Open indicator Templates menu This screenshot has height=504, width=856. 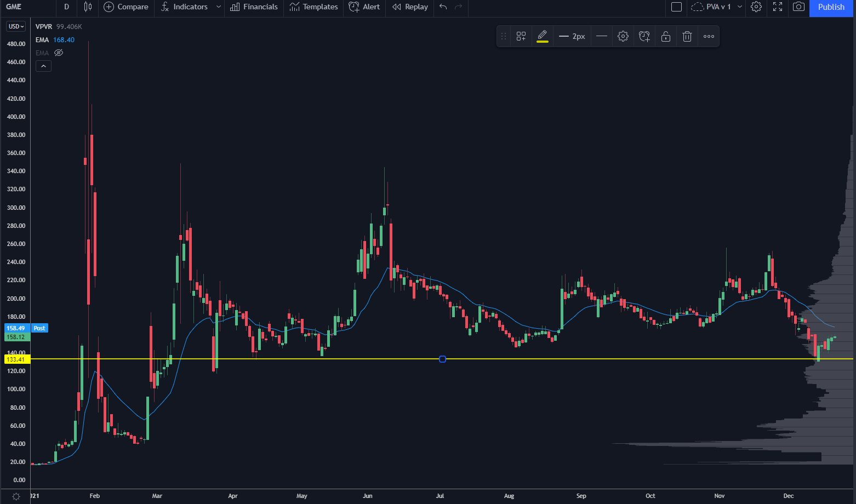[313, 7]
